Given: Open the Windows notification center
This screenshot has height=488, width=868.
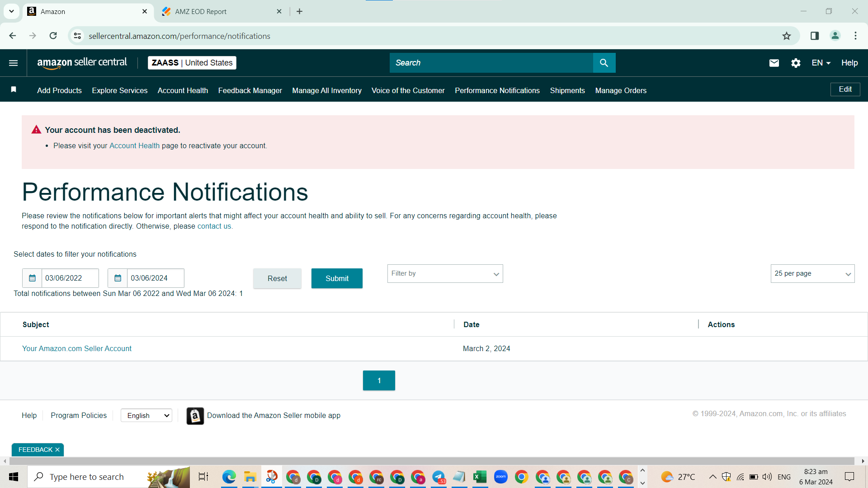Looking at the screenshot, I should coord(849,477).
